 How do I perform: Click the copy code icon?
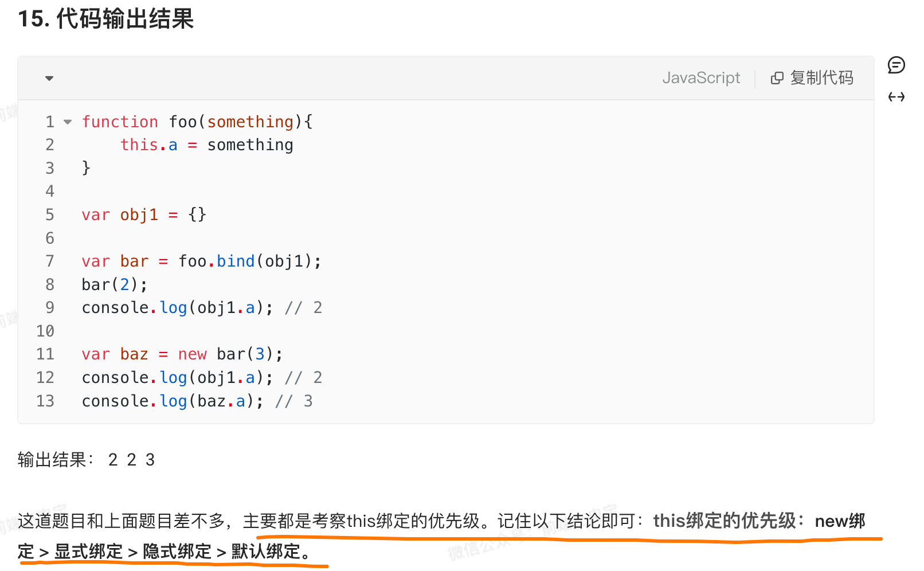pos(777,78)
